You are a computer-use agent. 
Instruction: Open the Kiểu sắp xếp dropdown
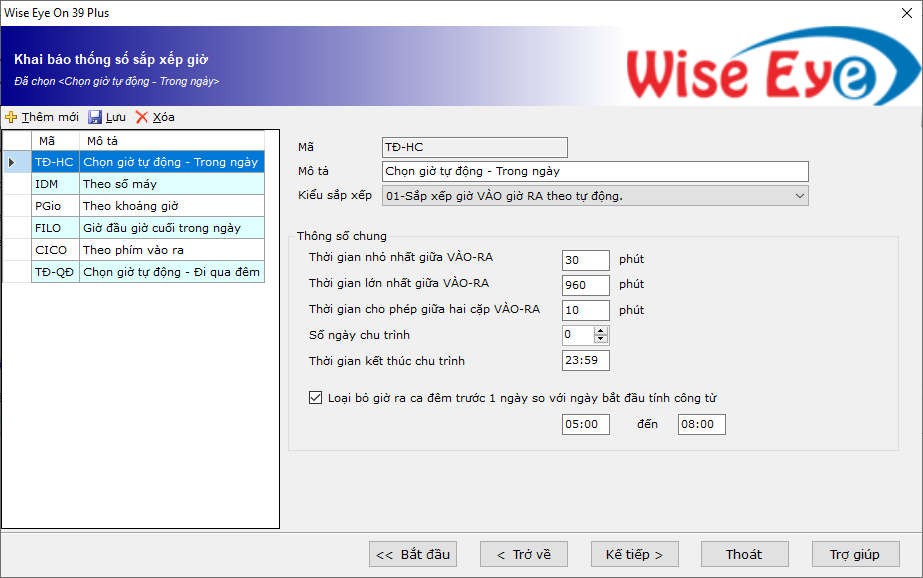[x=799, y=196]
